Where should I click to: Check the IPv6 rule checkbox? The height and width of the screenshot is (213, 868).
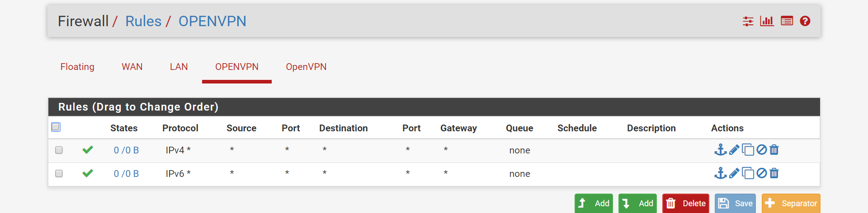point(59,174)
